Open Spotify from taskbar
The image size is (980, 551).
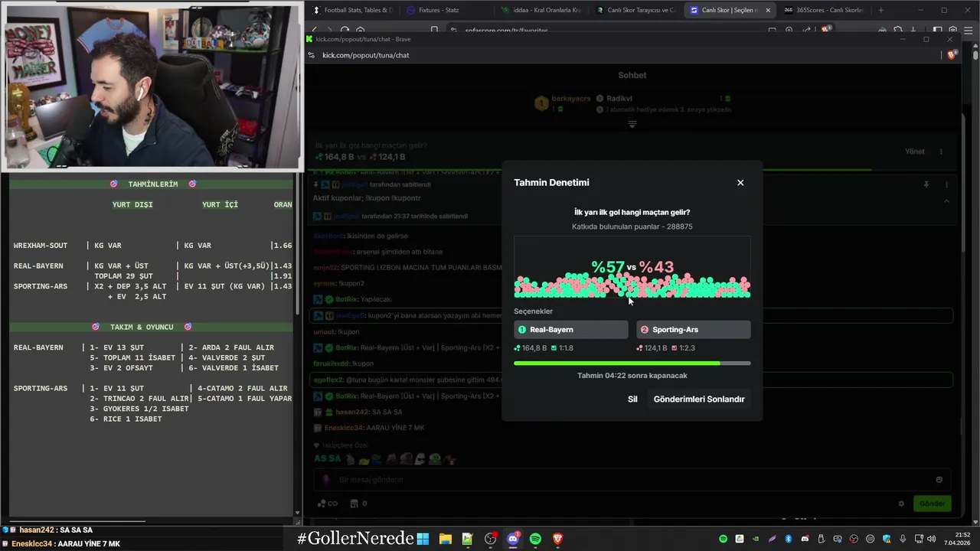[x=535, y=539]
